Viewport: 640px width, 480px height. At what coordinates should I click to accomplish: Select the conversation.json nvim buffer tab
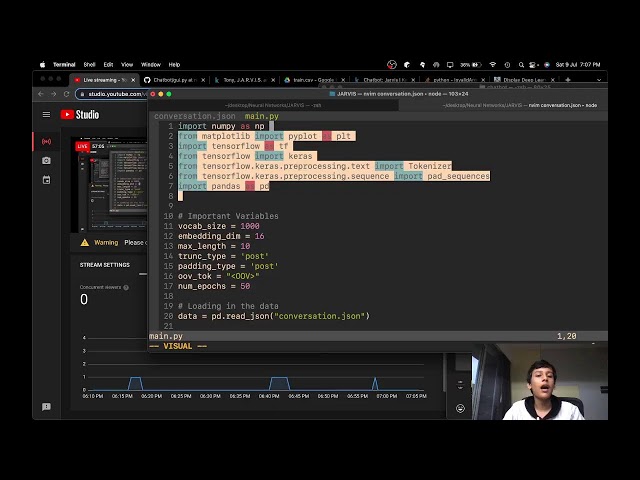pos(195,116)
